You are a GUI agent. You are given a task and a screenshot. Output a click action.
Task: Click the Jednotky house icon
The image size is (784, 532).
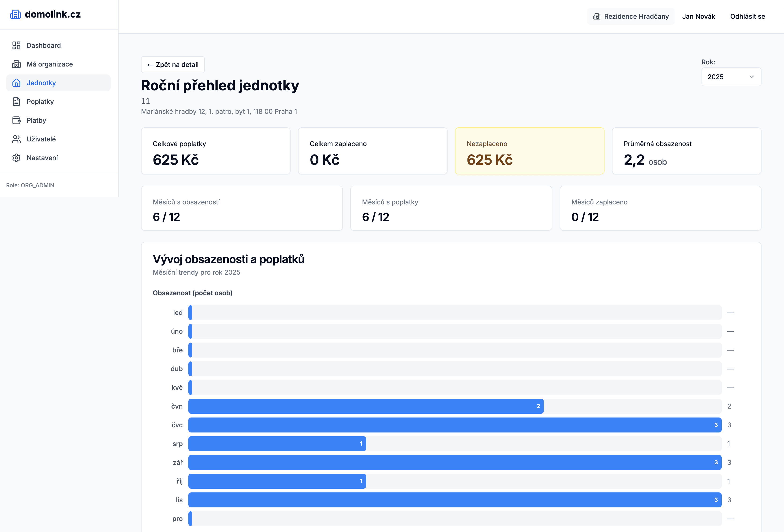(x=16, y=83)
